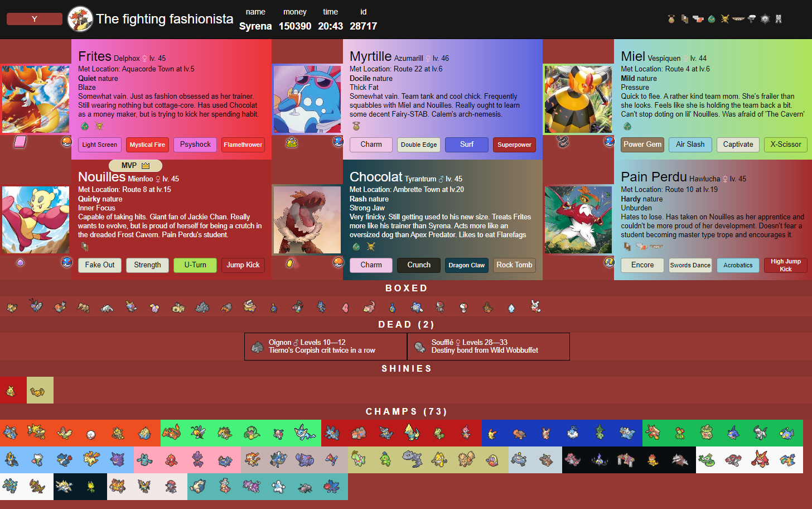Click the Bug Badge icon in Myrtille card
The height and width of the screenshot is (509, 812).
coord(356,127)
